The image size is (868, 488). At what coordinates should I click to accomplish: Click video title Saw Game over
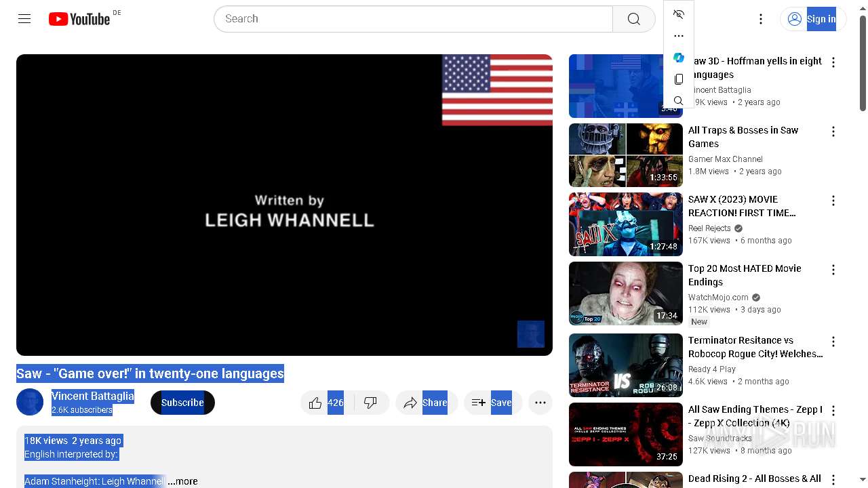coord(150,373)
